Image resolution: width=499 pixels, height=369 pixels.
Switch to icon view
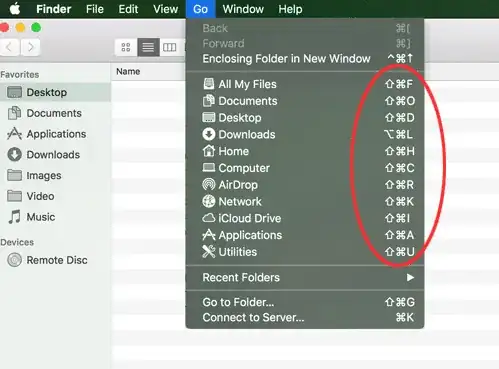(x=126, y=47)
